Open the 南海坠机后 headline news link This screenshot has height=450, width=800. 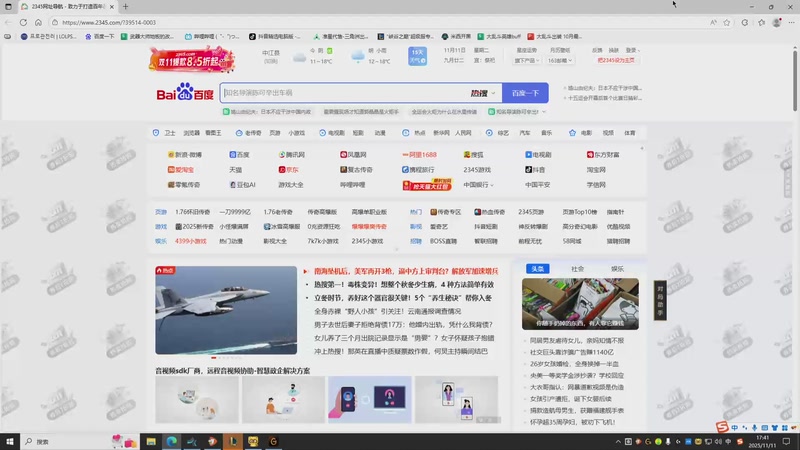(x=406, y=271)
